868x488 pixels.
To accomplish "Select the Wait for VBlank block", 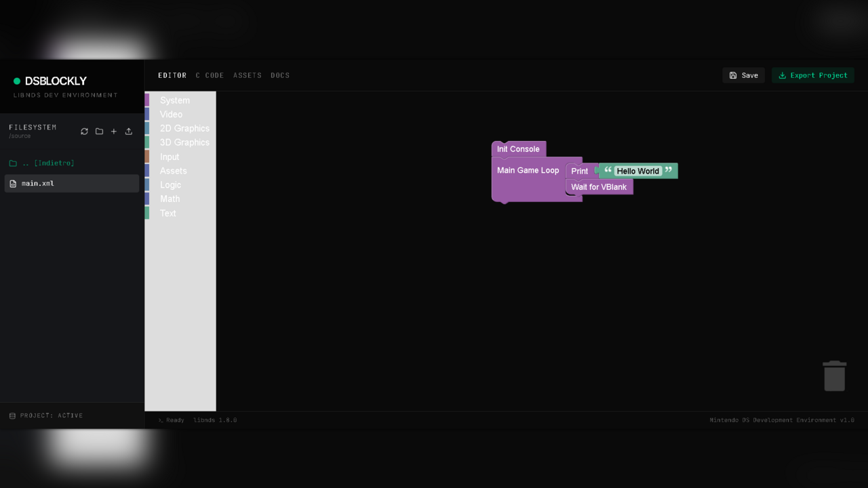I will (x=599, y=187).
